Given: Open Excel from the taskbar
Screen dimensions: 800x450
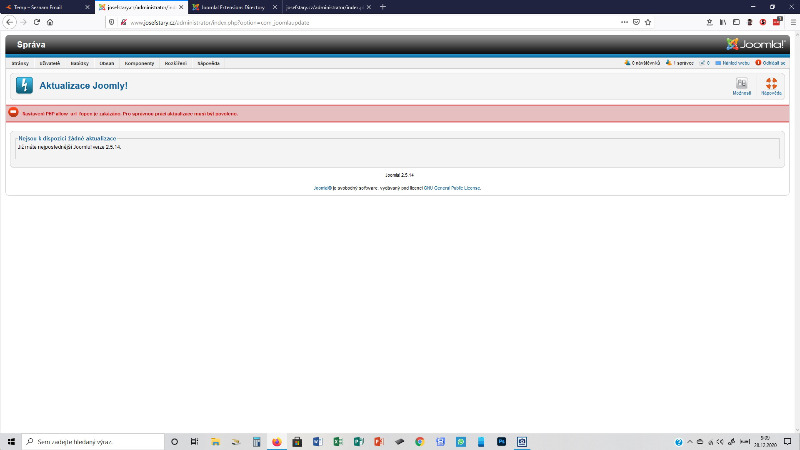Looking at the screenshot, I should tap(338, 441).
